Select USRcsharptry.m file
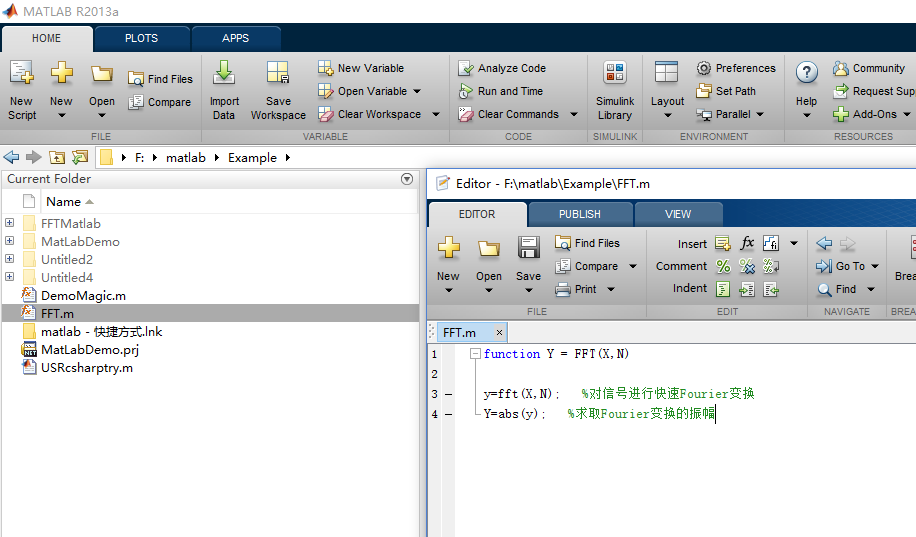Screen dimensions: 916x537 click(x=86, y=368)
